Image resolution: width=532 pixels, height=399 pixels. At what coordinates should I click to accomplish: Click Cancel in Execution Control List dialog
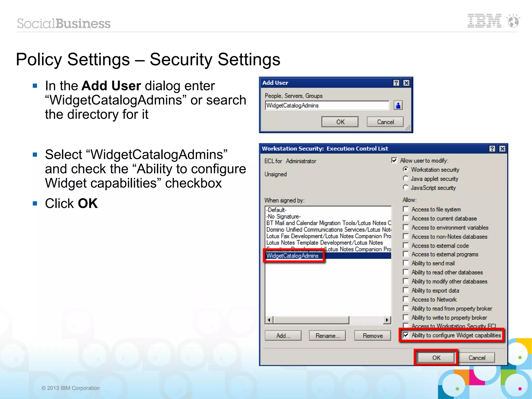coord(477,358)
